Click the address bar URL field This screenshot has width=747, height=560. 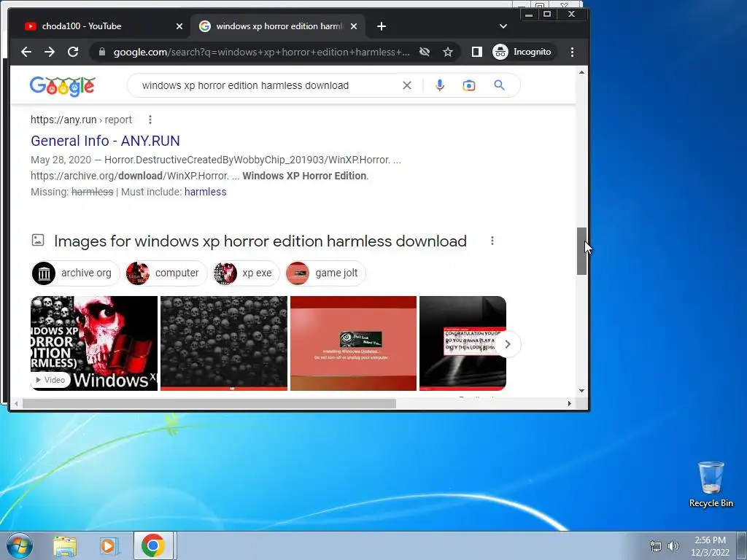point(261,52)
